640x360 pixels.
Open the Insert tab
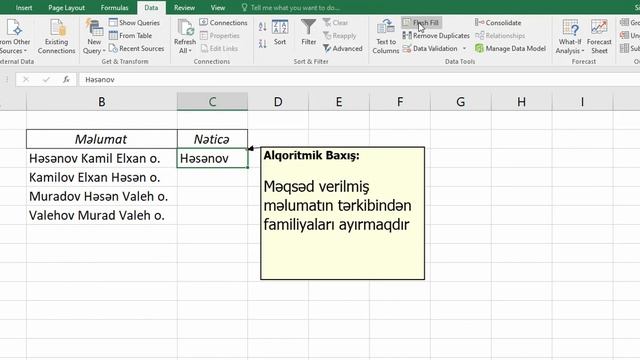click(x=24, y=8)
